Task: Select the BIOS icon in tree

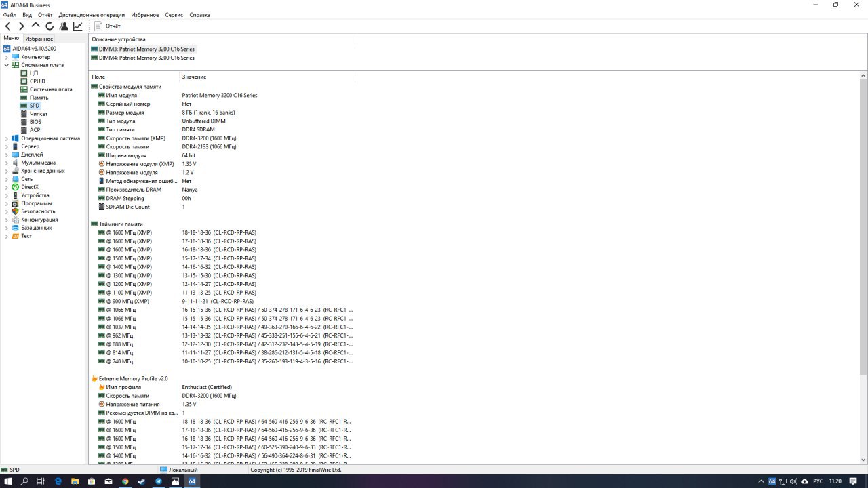Action: [24, 122]
